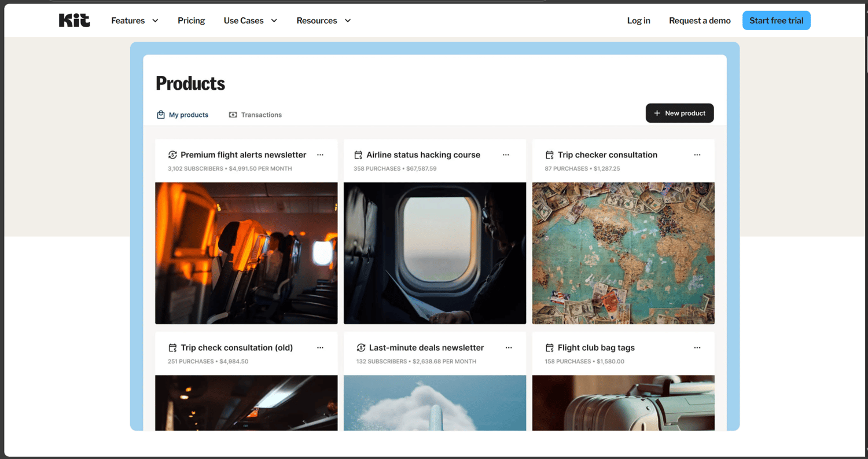Open options menu on Trip check consultation (old)
This screenshot has width=868, height=459.
321,347
